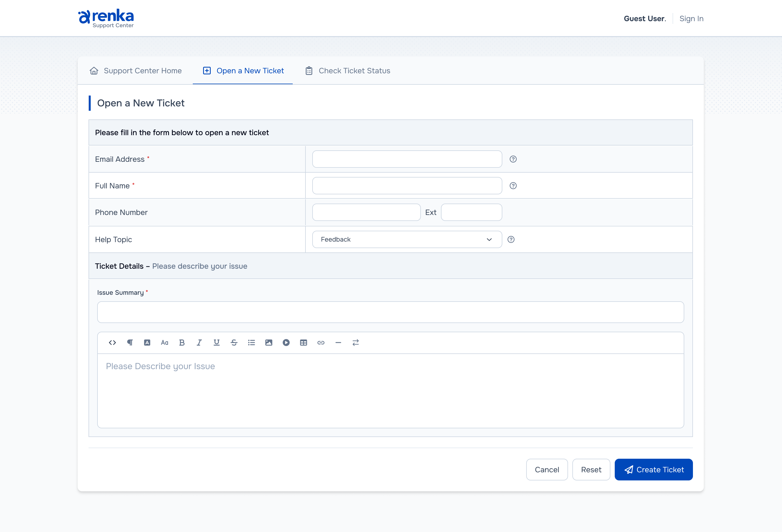Click the issue description text area
782x532 pixels.
click(391, 391)
